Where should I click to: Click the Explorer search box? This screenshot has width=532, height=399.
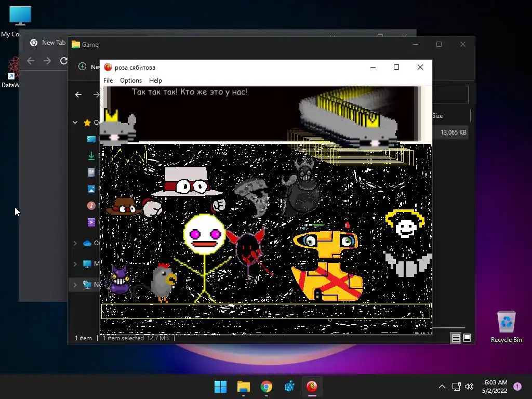[x=450, y=95]
